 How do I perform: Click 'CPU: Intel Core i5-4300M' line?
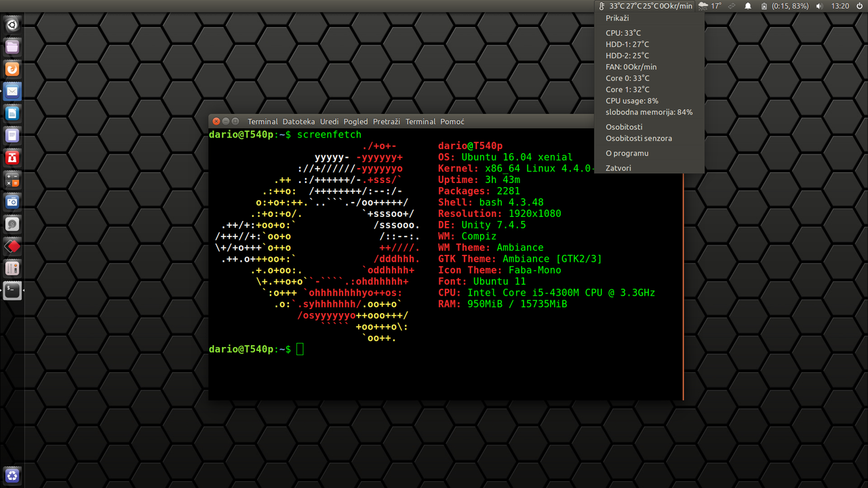click(x=547, y=293)
